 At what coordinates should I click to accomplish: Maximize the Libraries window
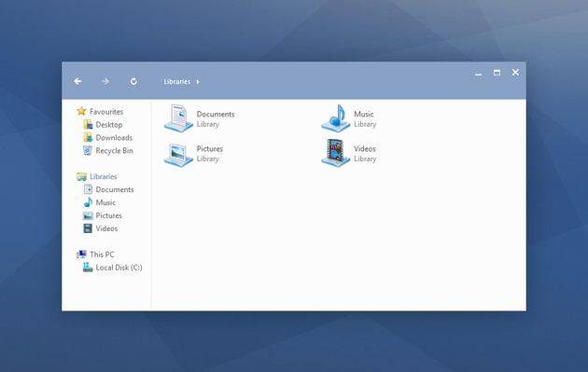pos(497,73)
